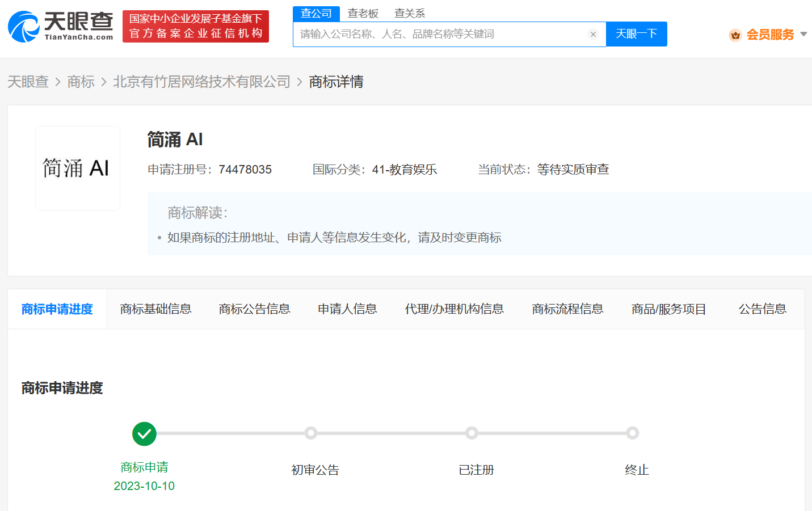Switch to the 查老板 search tab

[x=363, y=14]
